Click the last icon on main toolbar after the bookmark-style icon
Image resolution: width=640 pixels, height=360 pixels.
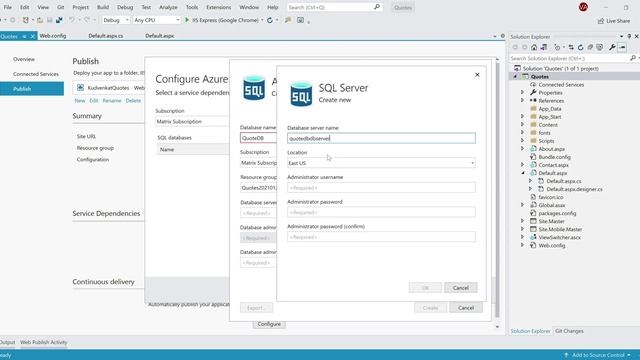pyautogui.click(x=300, y=20)
